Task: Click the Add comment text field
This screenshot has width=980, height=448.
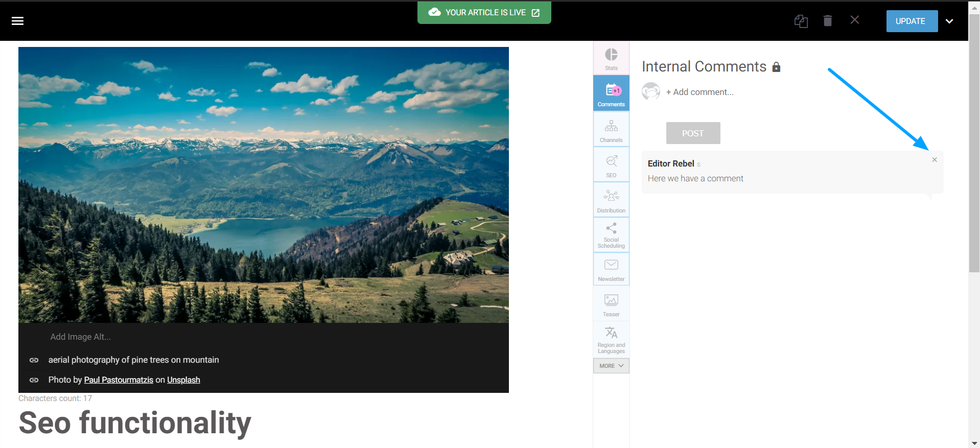Action: click(x=720, y=92)
